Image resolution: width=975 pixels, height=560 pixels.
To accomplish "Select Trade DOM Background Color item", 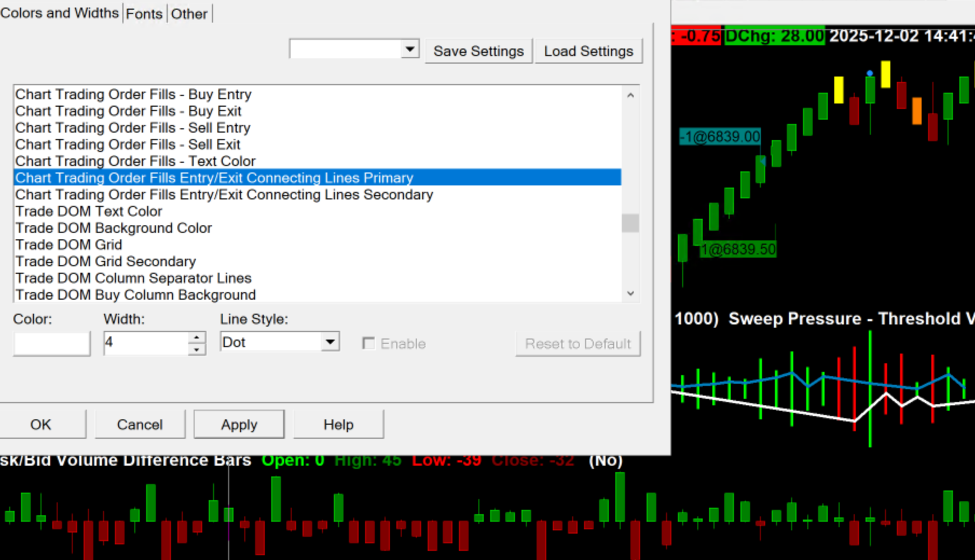I will coord(317,228).
